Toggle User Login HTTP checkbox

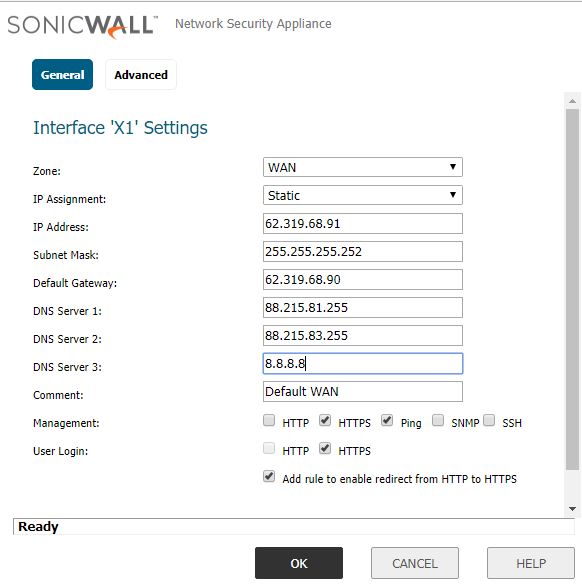269,448
